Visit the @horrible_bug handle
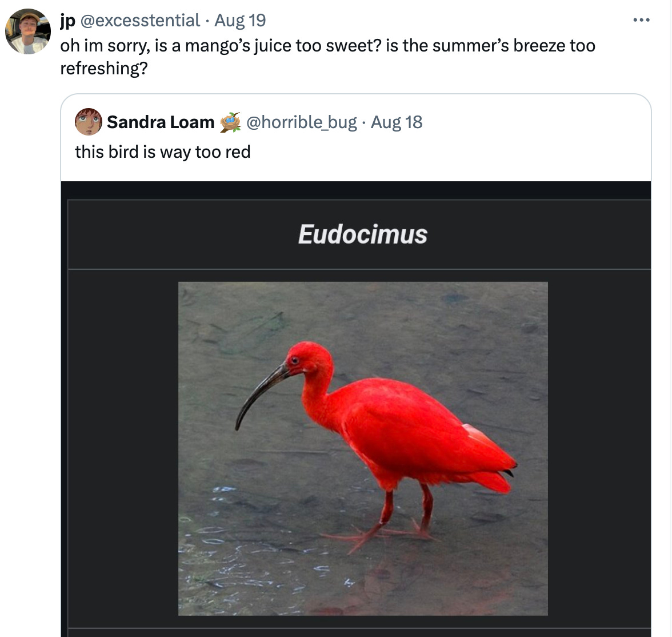 point(301,122)
